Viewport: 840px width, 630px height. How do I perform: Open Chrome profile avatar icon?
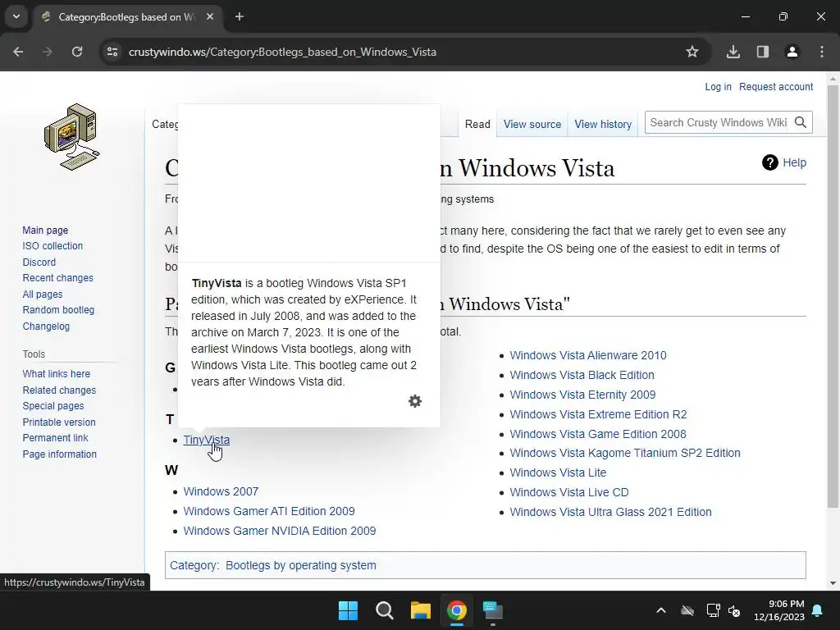(x=792, y=52)
